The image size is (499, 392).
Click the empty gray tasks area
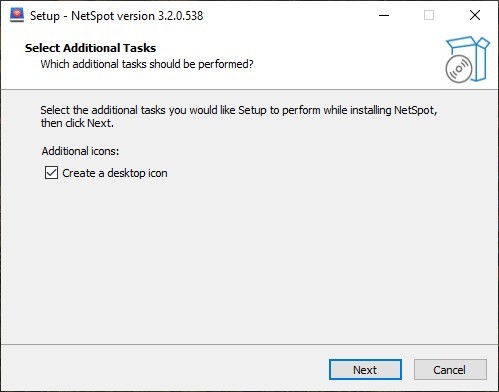point(249,260)
